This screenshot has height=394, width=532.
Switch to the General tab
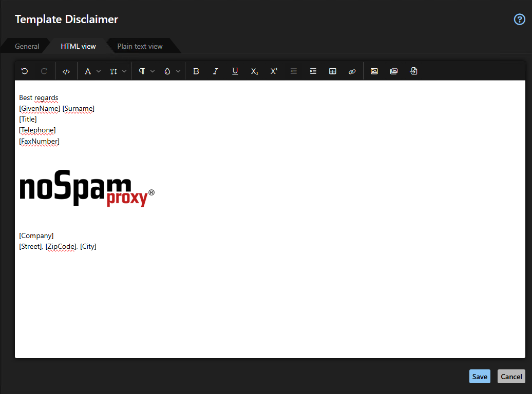[27, 47]
